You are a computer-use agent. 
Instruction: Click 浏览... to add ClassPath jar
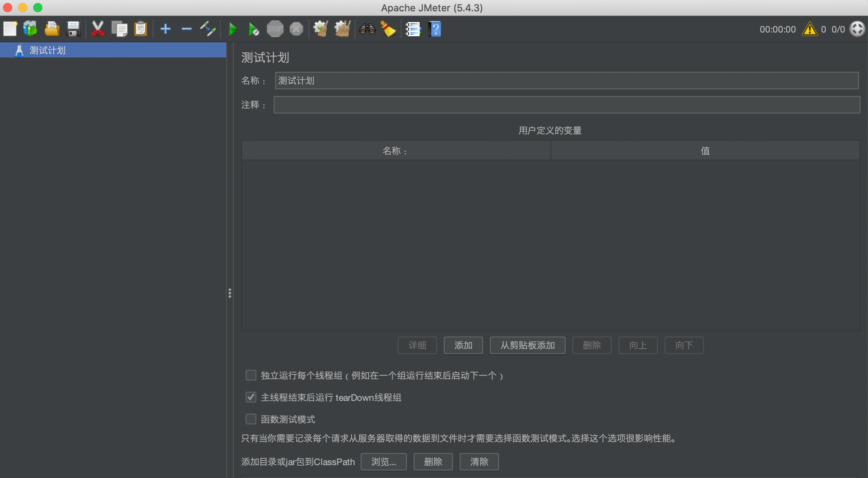coord(384,462)
